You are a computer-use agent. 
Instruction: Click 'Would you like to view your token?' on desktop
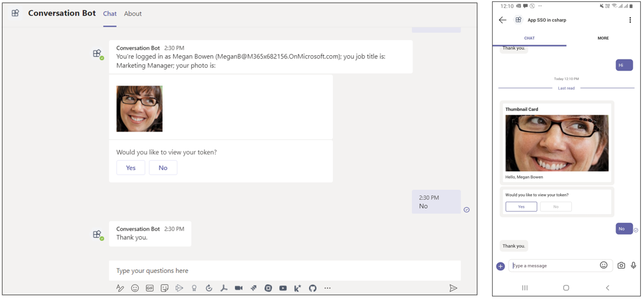pyautogui.click(x=166, y=152)
